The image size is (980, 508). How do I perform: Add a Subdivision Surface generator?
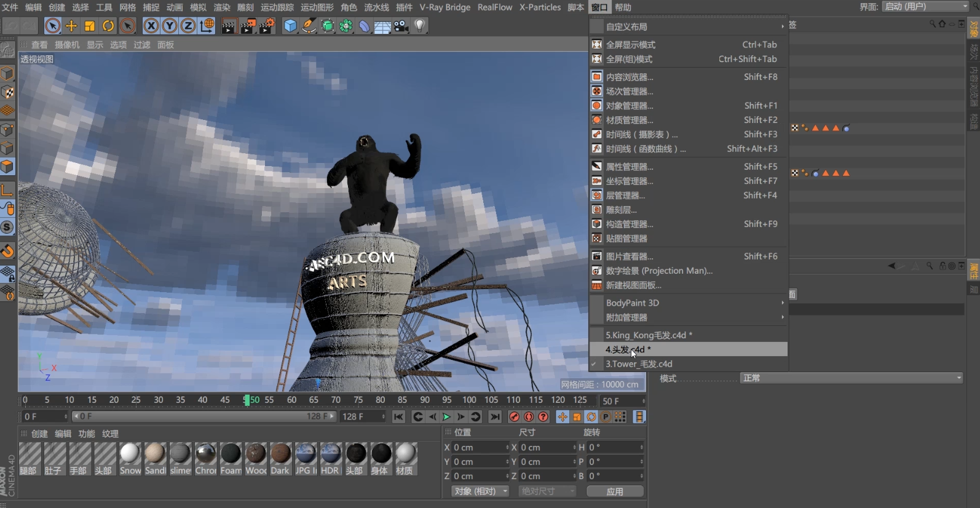pos(328,26)
